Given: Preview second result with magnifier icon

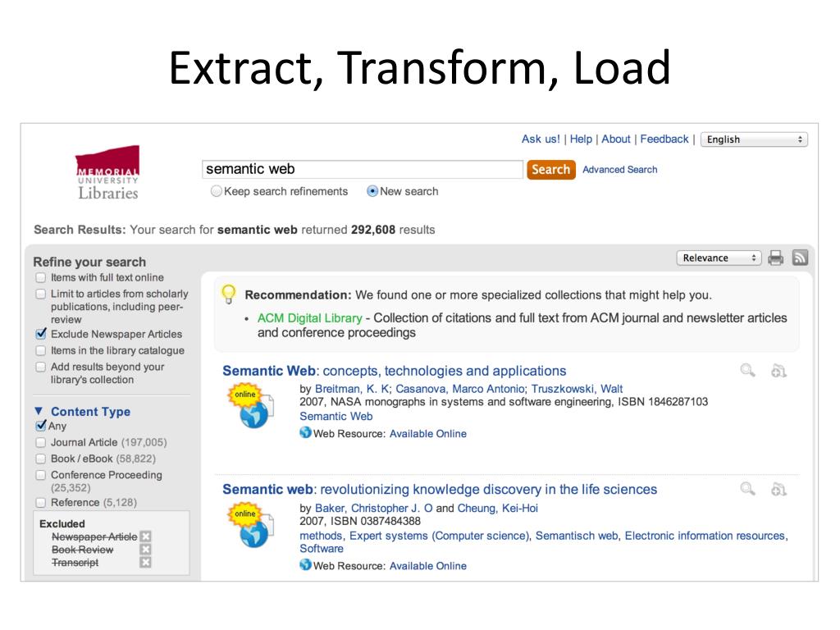Looking at the screenshot, I should [x=747, y=489].
